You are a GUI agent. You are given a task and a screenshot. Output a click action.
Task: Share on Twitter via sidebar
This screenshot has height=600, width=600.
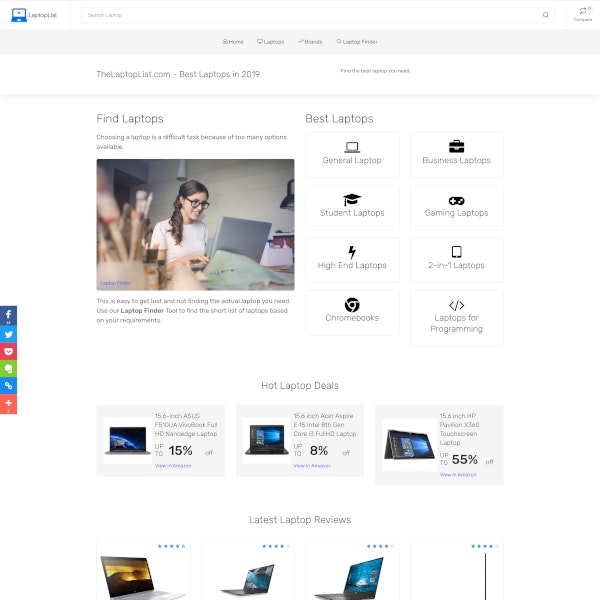click(x=8, y=334)
